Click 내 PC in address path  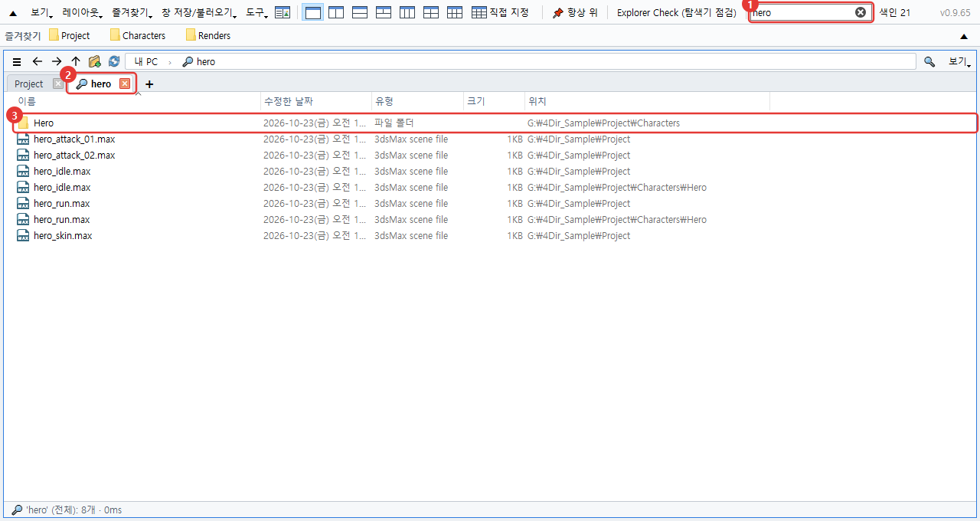[x=146, y=61]
